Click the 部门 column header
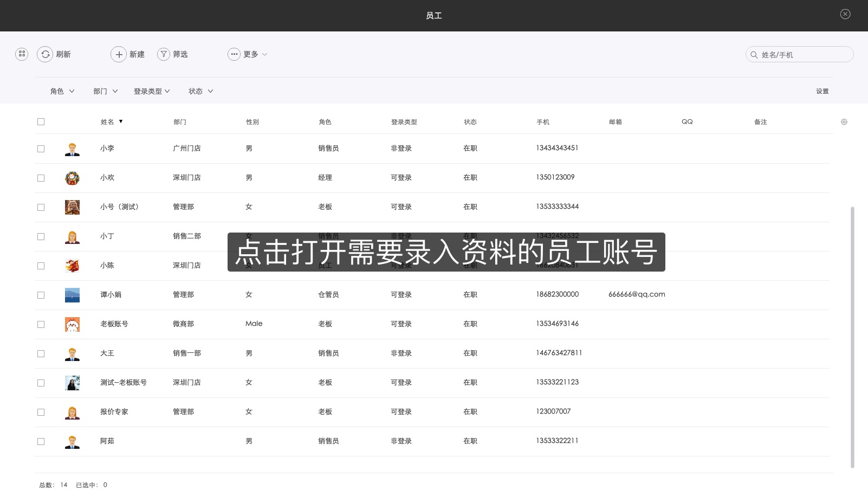The width and height of the screenshot is (868, 496). pos(180,122)
